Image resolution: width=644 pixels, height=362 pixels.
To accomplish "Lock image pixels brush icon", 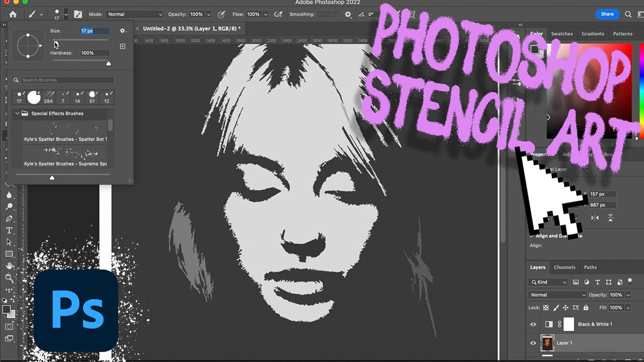I will [x=556, y=308].
